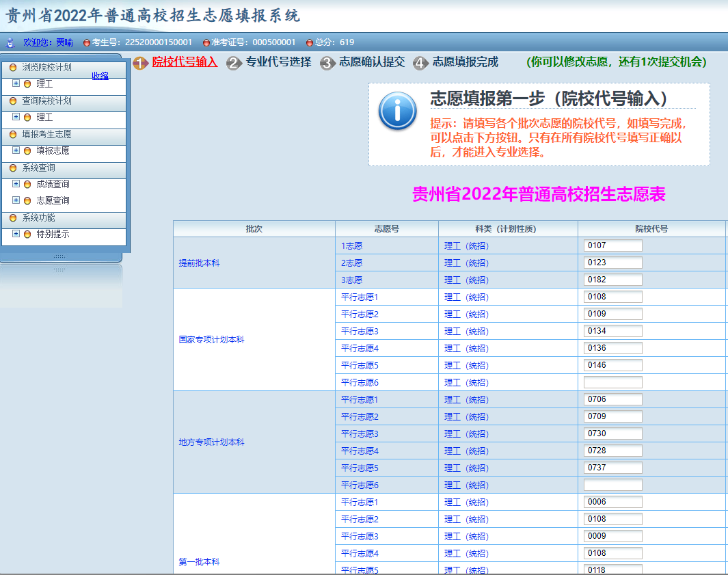Click the orange icon beside 志愿查询
The width and height of the screenshot is (728, 575).
tap(27, 200)
